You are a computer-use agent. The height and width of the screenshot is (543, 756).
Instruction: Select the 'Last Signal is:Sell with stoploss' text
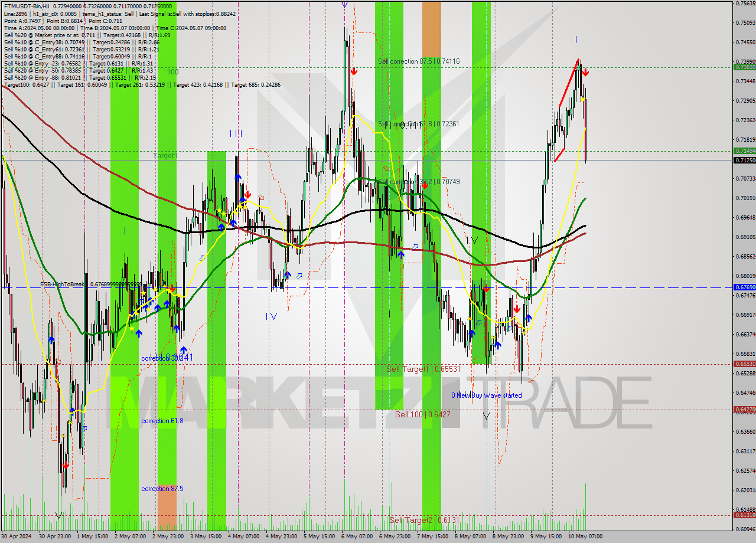click(x=176, y=14)
